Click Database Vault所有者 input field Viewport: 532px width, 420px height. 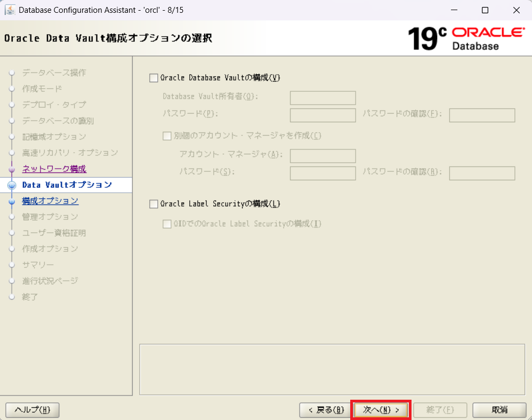(323, 98)
